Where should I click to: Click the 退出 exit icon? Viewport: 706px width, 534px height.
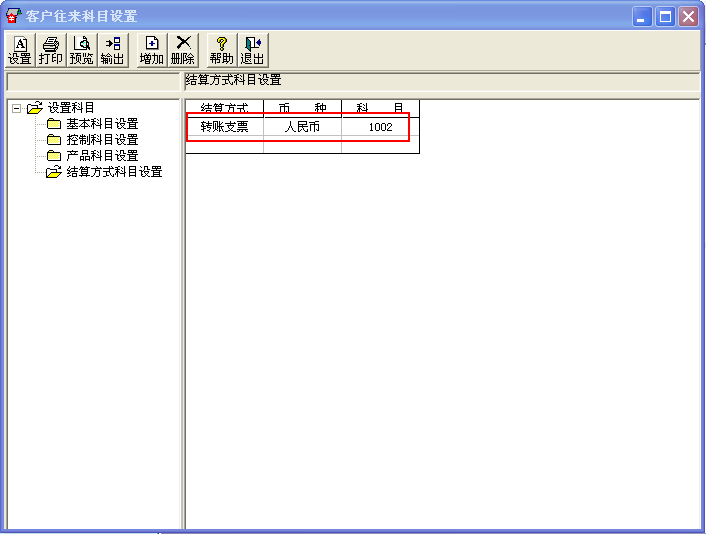[x=253, y=50]
